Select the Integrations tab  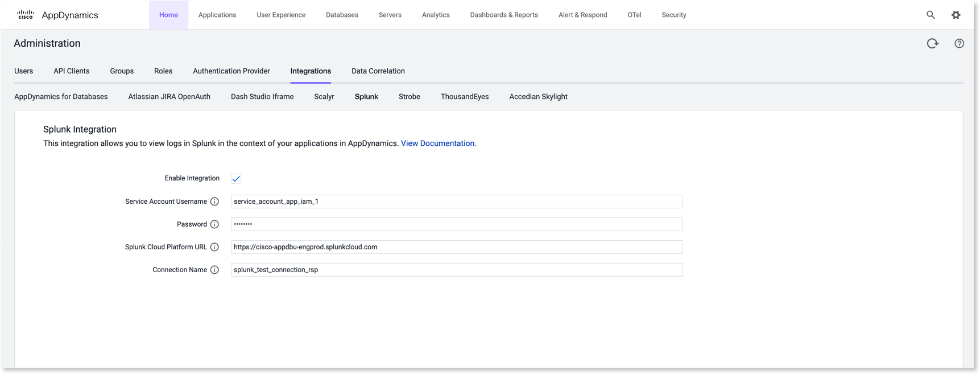tap(311, 71)
